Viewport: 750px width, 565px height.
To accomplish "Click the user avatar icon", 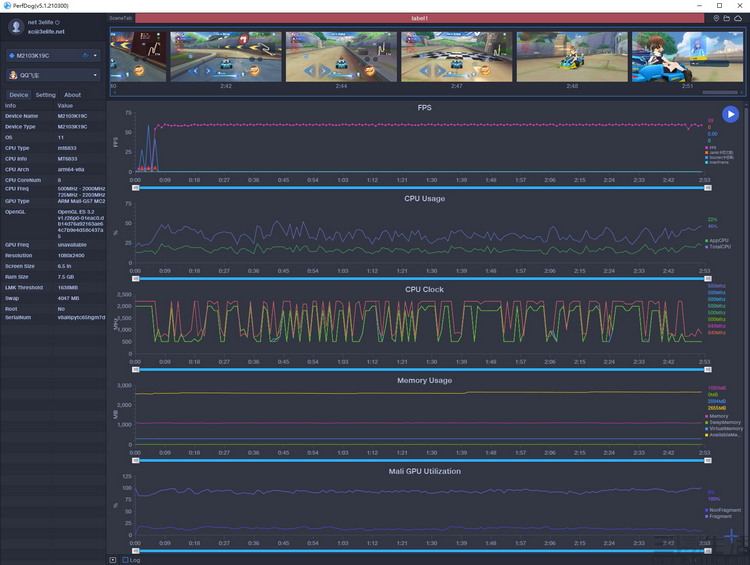I will pos(16,27).
